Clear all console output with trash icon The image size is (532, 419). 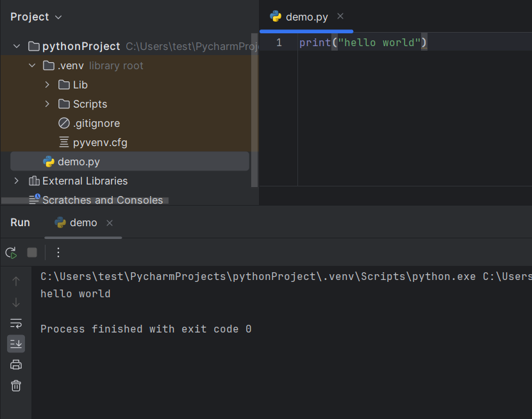click(x=16, y=385)
